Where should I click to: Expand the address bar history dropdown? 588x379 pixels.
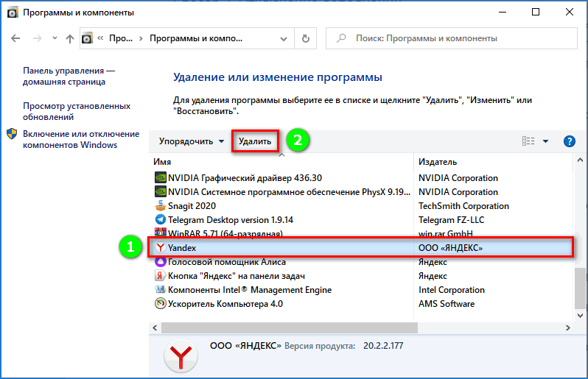point(284,38)
